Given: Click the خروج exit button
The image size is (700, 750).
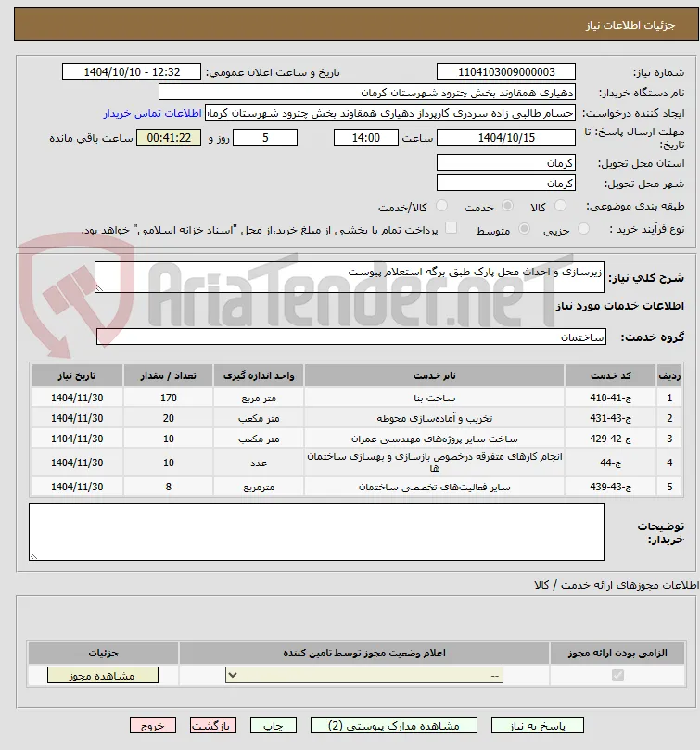Looking at the screenshot, I should pos(153,726).
